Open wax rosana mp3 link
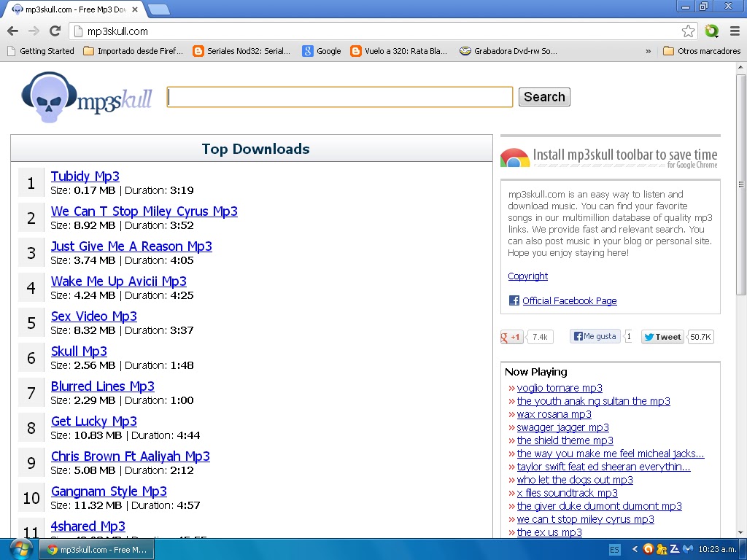Image resolution: width=747 pixels, height=560 pixels. coord(554,414)
